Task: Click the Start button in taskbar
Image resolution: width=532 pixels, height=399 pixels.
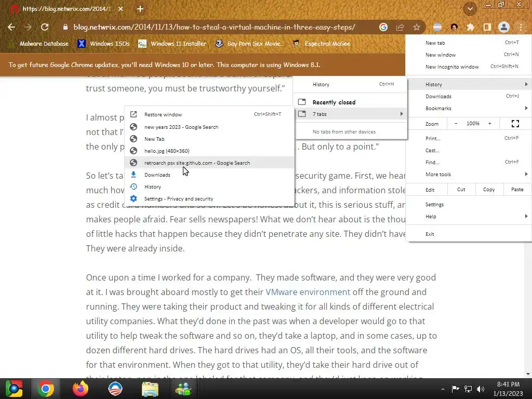Action: (x=14, y=389)
